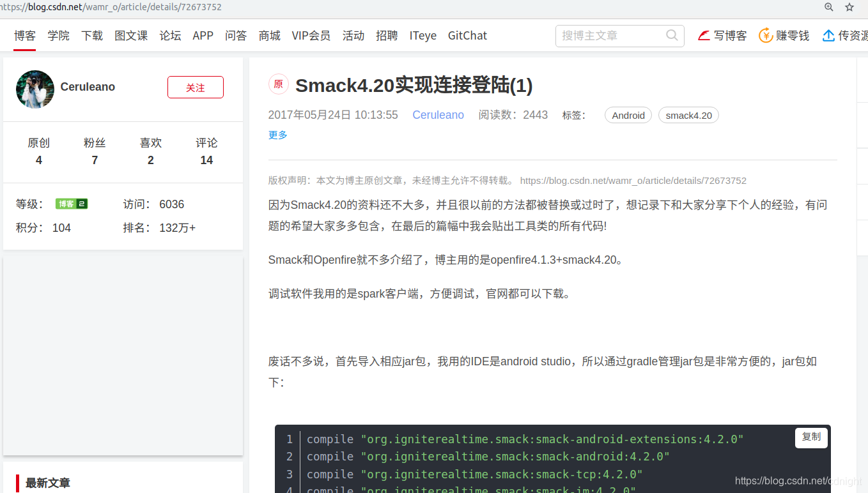
Task: Click the 最新文章 section heading
Action: pyautogui.click(x=48, y=483)
